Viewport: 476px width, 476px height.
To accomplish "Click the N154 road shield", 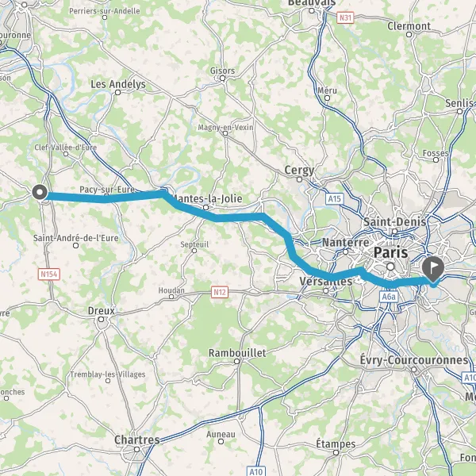I will (49, 274).
